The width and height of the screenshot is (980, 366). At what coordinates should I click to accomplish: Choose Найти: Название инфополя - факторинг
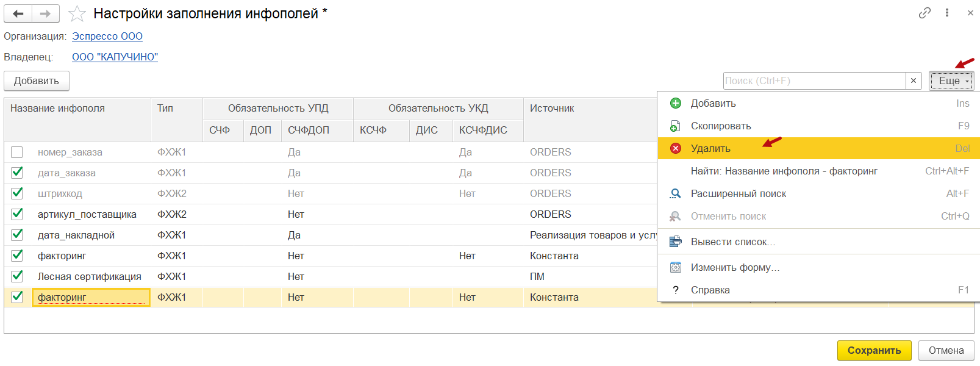[x=818, y=171]
